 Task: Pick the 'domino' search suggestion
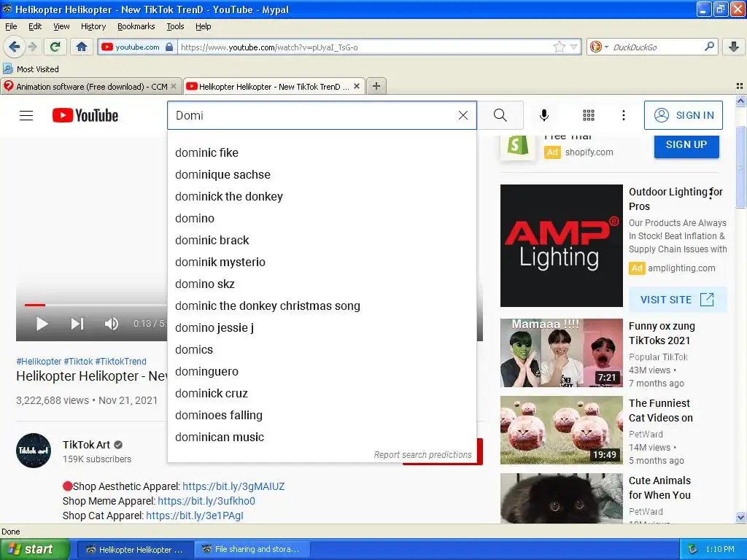pos(322,219)
